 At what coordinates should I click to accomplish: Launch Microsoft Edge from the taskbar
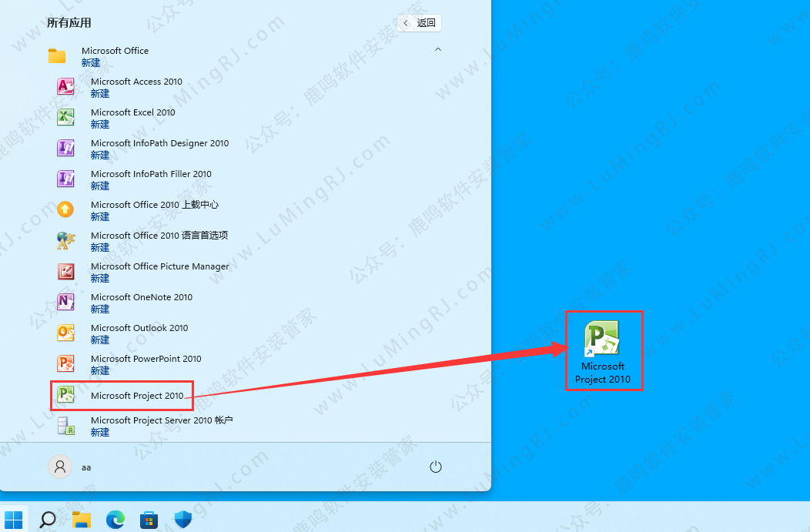click(115, 520)
